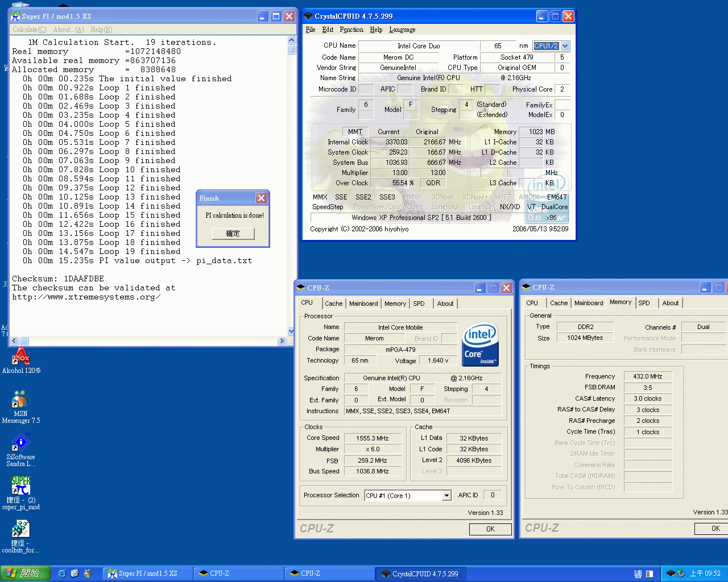Open the super_pi_mod desktop shortcut
This screenshot has width=728, height=582.
(20, 486)
